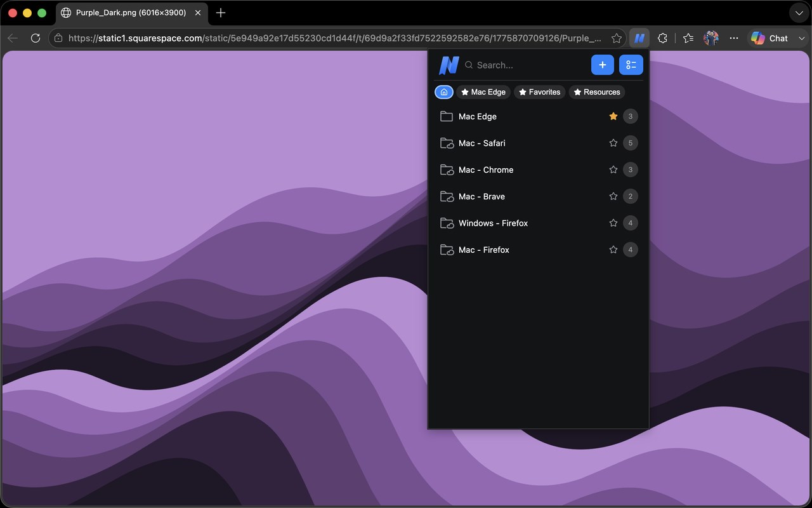Click the Mac Edge count badge 3

point(630,116)
